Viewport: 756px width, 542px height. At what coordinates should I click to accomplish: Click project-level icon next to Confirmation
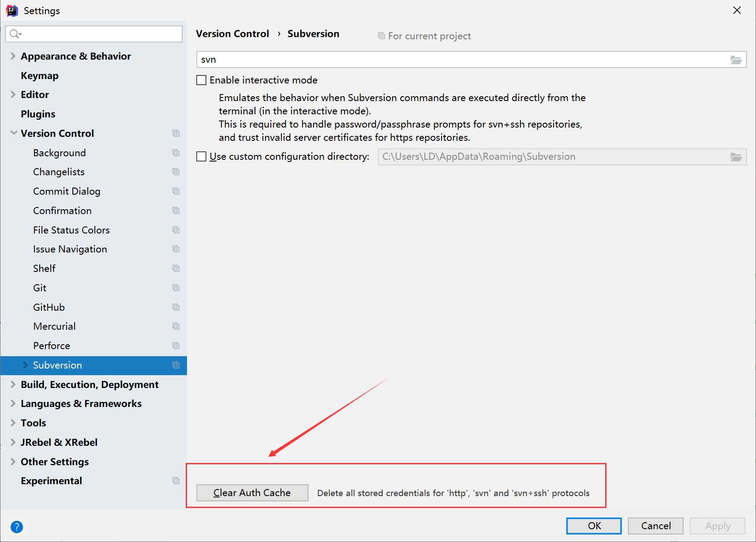176,211
